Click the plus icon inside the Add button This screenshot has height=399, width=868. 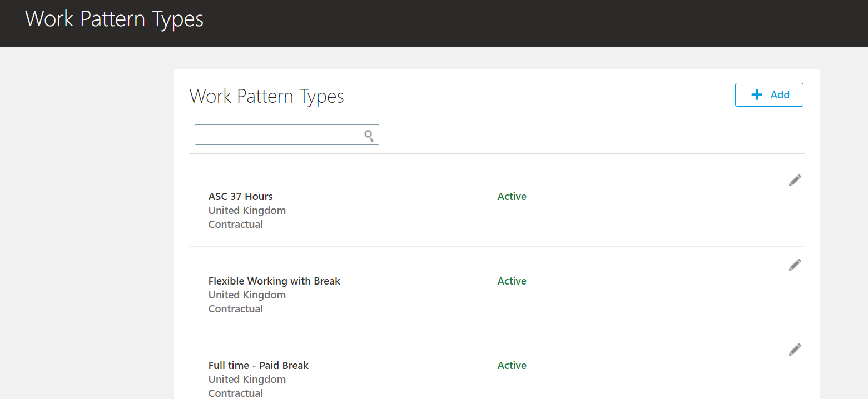pos(756,94)
